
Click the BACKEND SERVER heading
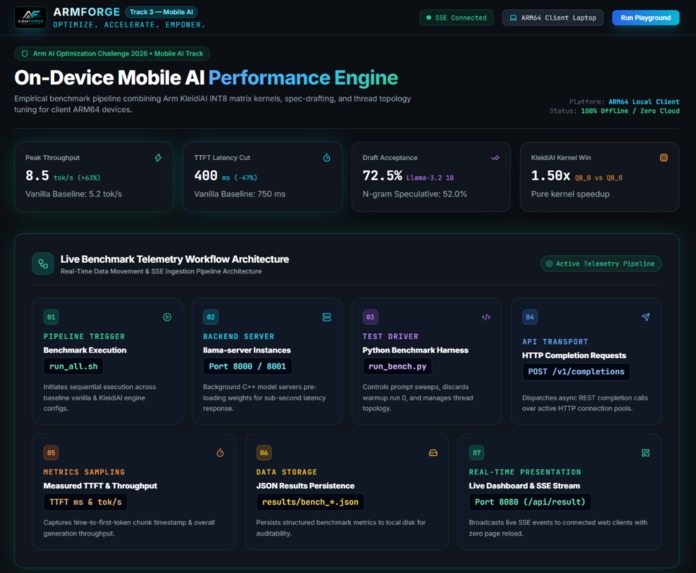(x=238, y=336)
